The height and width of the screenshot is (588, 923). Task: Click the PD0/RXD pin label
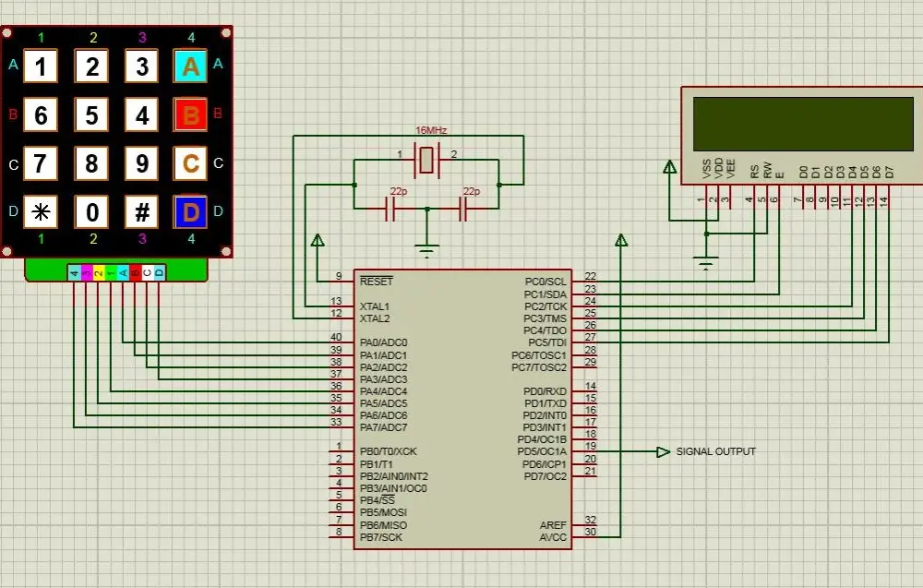coord(545,391)
